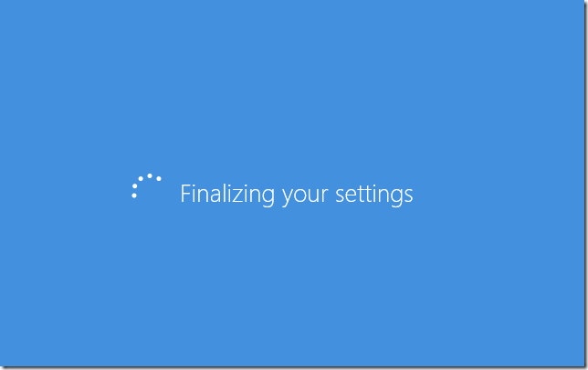588x370 pixels.
Task: Click the word "Finalizing"
Action: pyautogui.click(x=227, y=195)
